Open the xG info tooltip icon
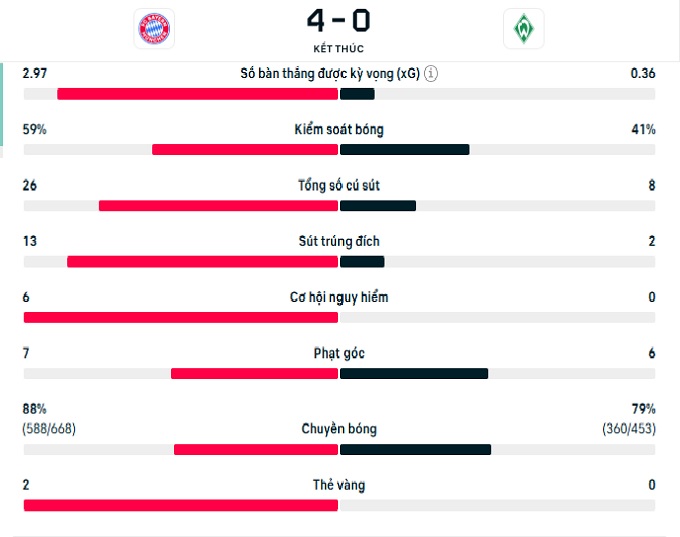 (430, 73)
